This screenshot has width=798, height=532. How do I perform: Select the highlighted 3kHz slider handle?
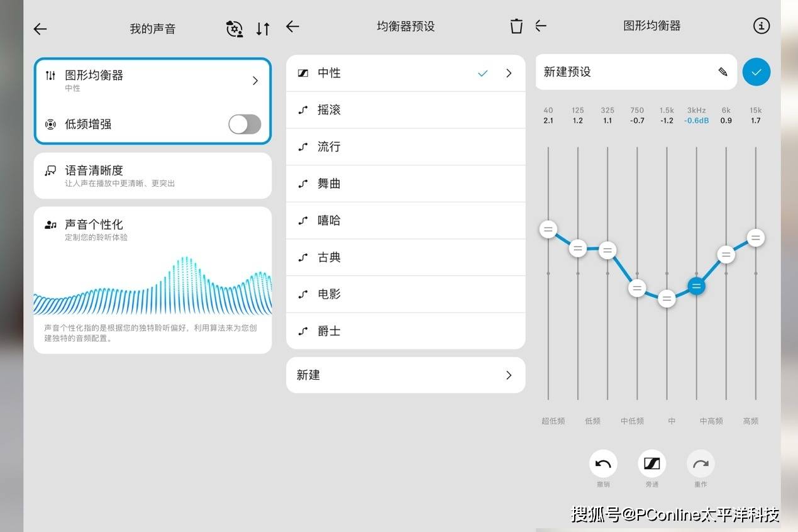pyautogui.click(x=696, y=286)
